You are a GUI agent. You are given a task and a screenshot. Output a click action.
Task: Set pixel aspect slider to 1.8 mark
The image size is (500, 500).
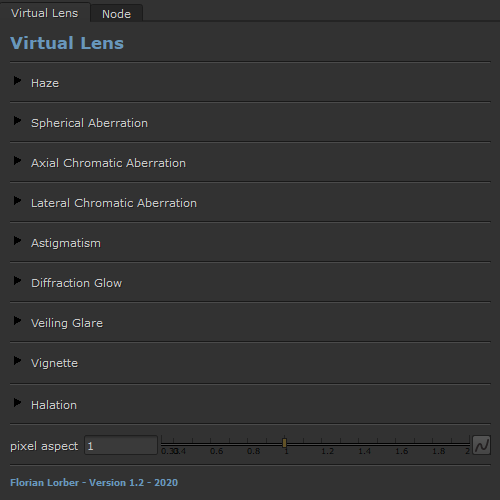[433, 443]
